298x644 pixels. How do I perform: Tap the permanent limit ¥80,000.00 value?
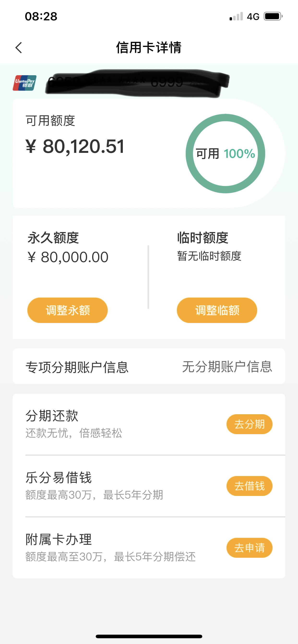coord(68,257)
